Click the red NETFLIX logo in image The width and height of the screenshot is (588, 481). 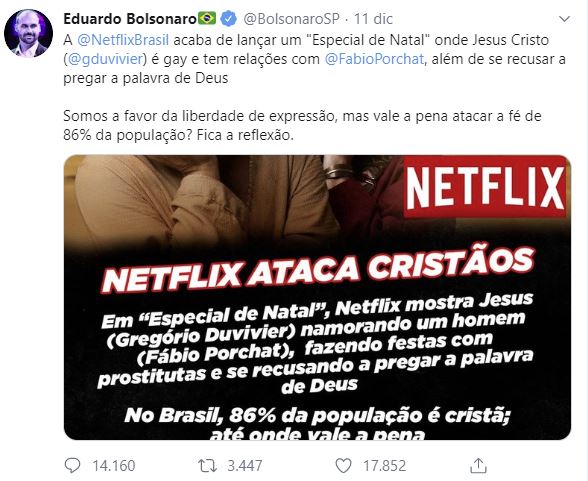point(485,186)
